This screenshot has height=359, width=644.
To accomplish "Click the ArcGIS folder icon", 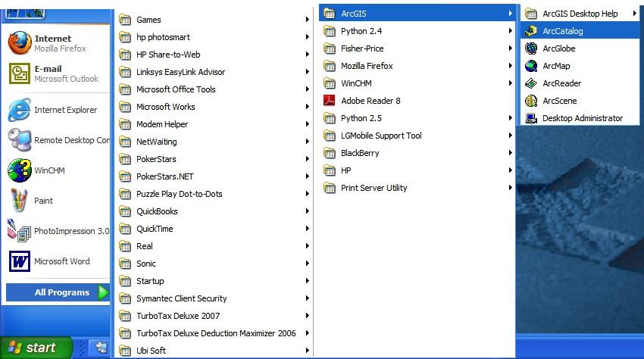I will (x=330, y=14).
